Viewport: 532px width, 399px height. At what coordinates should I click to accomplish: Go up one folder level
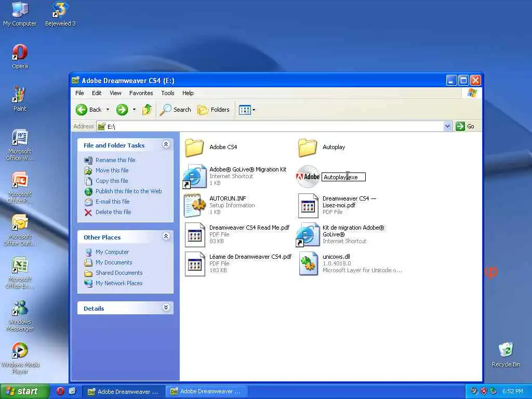point(147,110)
